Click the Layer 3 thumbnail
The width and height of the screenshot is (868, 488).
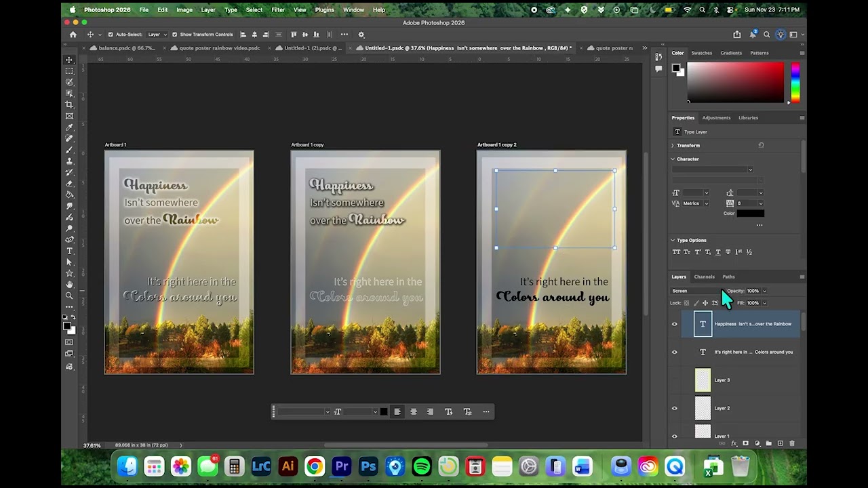coord(703,380)
